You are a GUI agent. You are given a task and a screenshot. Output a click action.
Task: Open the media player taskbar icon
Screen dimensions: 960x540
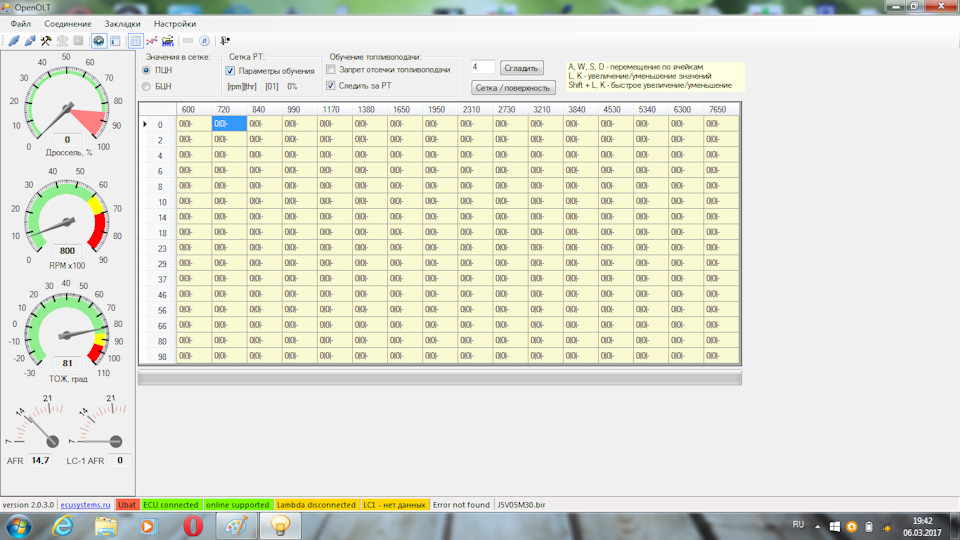pos(148,526)
